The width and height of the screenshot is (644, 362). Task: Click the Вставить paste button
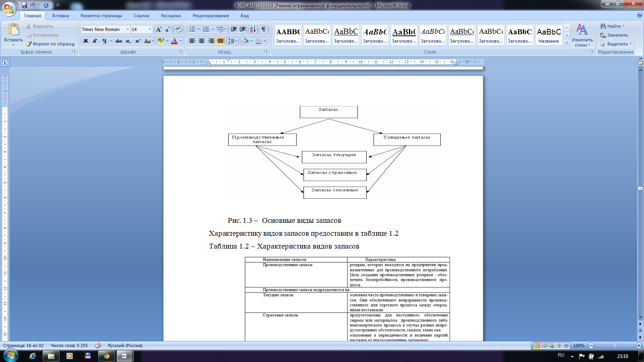coord(13,35)
